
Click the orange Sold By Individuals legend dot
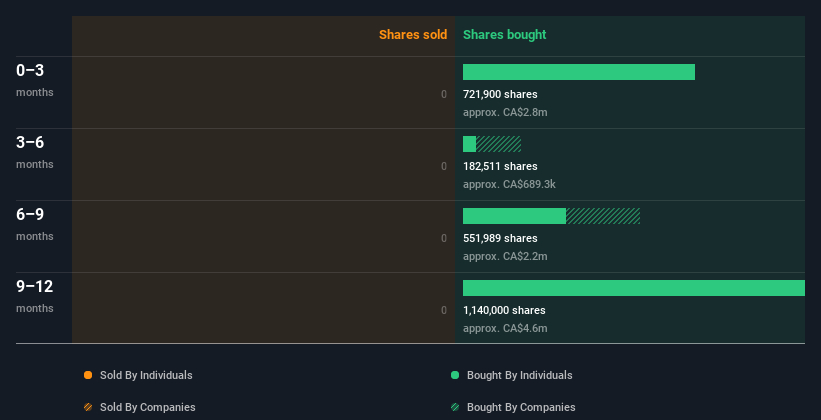pyautogui.click(x=88, y=375)
